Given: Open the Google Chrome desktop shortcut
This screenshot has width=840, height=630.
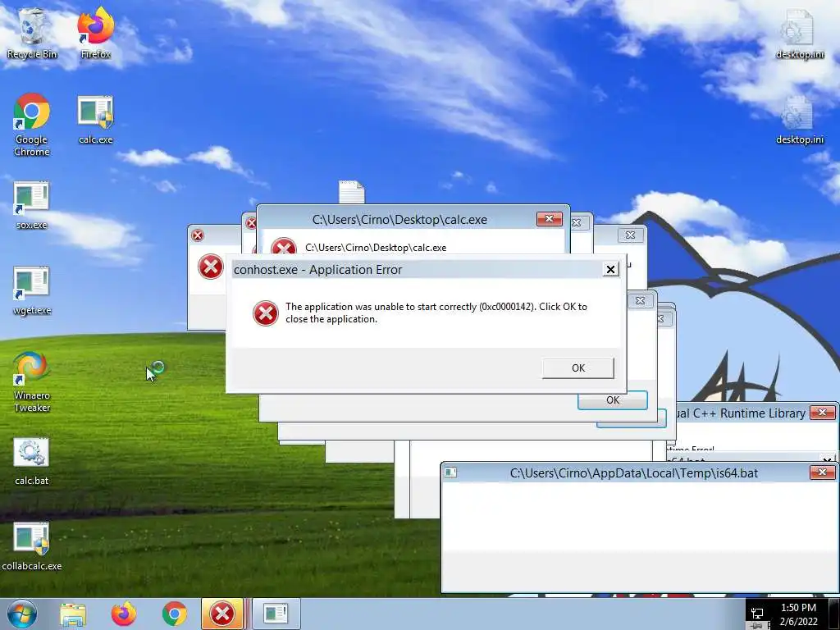Looking at the screenshot, I should (32, 125).
